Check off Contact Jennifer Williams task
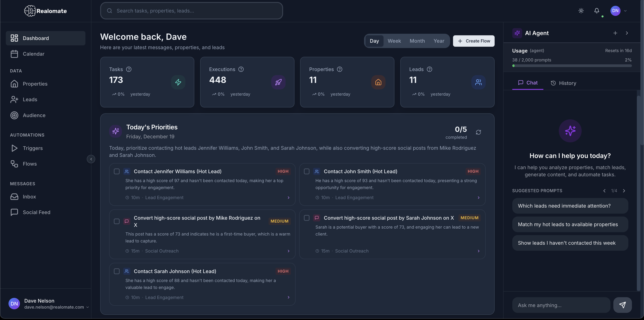This screenshot has width=644, height=320. point(117,172)
